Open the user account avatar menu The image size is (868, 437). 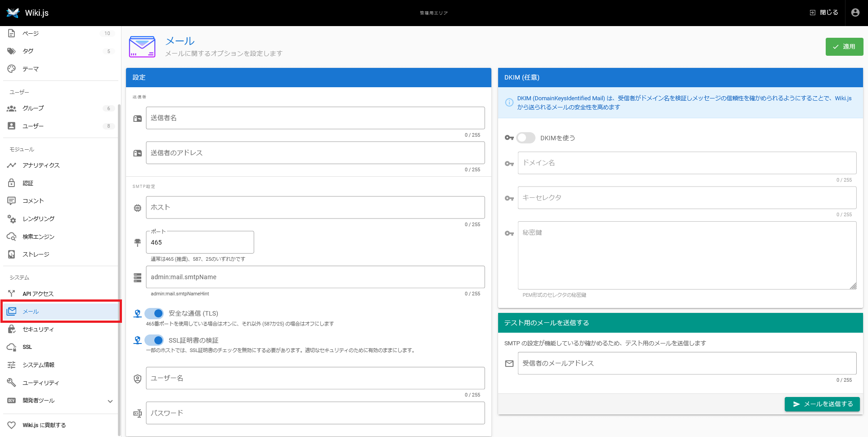coord(855,13)
